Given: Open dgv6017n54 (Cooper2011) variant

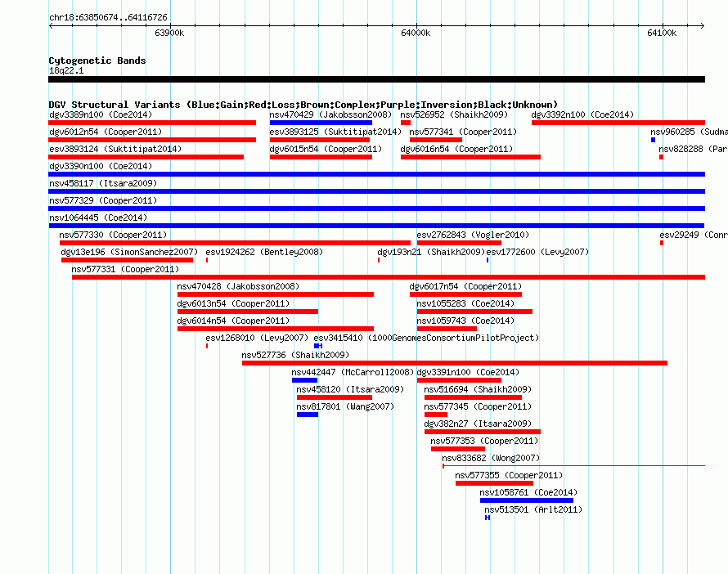Looking at the screenshot, I should click(x=465, y=294).
